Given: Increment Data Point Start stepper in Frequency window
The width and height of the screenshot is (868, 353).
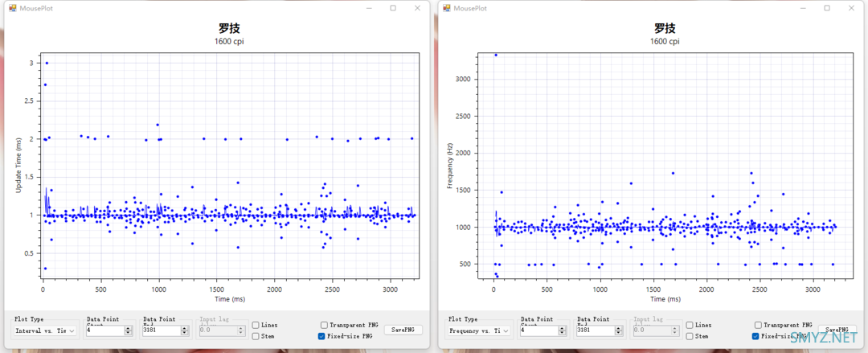Looking at the screenshot, I should (x=563, y=328).
